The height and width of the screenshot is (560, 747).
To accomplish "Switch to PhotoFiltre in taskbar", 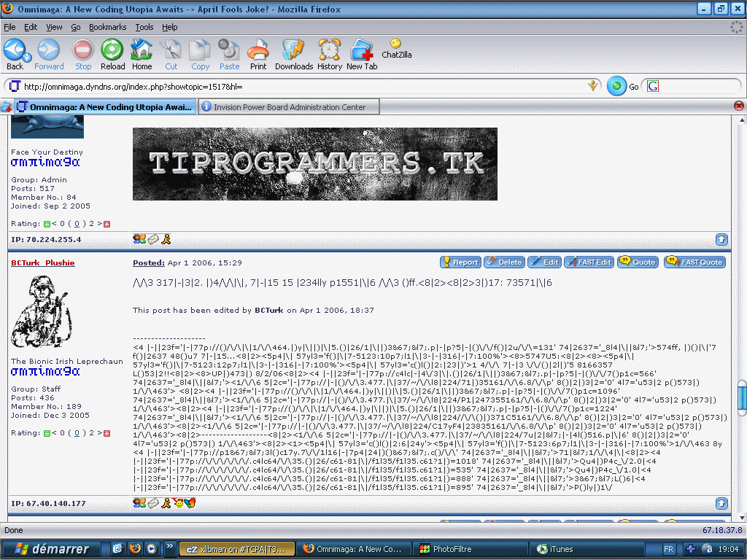I will pyautogui.click(x=469, y=549).
